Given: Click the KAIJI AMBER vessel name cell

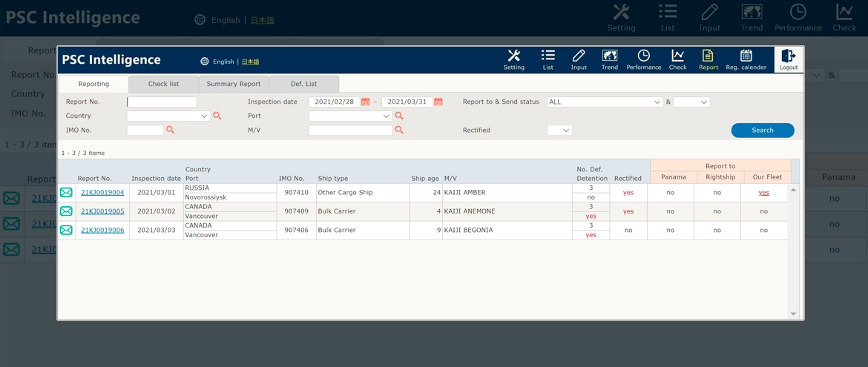Looking at the screenshot, I should tap(507, 193).
